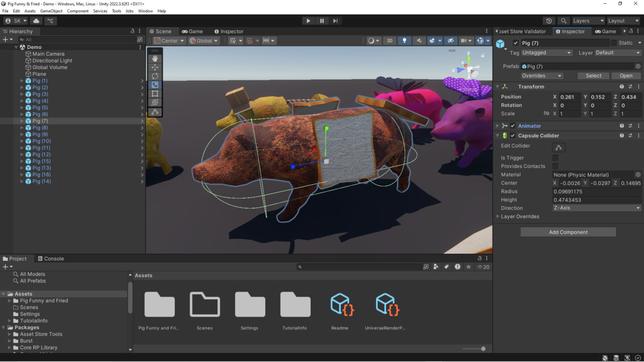Toggle scale constrain proportions link icon
The image size is (644, 362).
click(x=546, y=114)
